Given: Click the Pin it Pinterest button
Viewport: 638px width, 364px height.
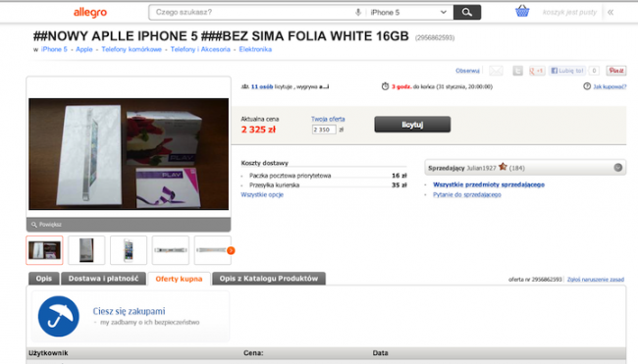Looking at the screenshot, I should [x=616, y=71].
